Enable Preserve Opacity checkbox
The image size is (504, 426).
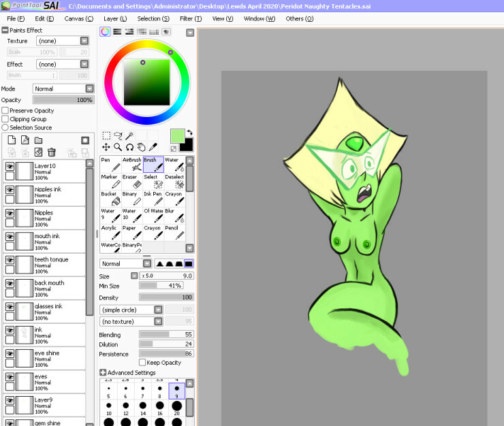[5, 110]
